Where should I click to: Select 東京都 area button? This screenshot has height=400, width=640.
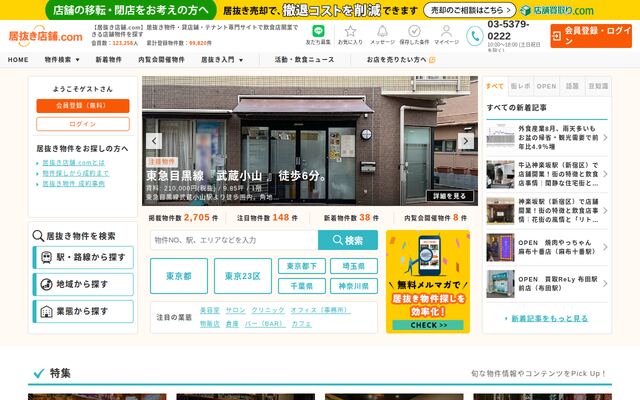[x=179, y=276]
